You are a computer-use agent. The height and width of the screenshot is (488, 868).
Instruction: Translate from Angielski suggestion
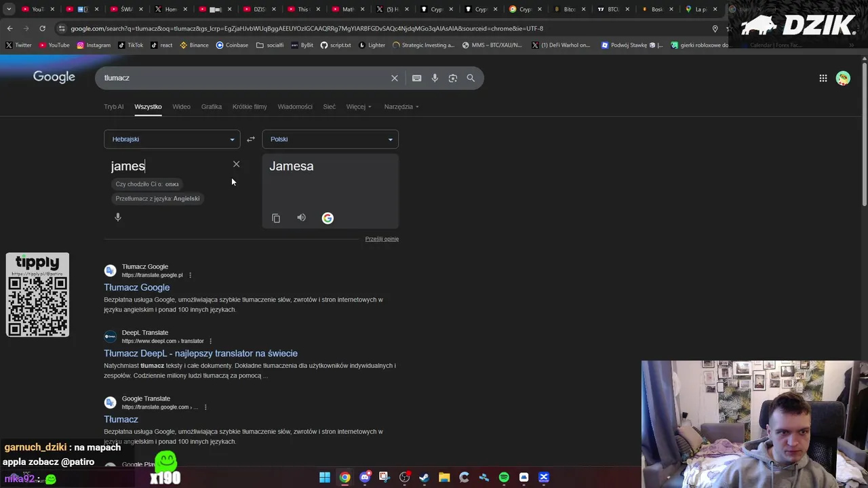(x=157, y=199)
